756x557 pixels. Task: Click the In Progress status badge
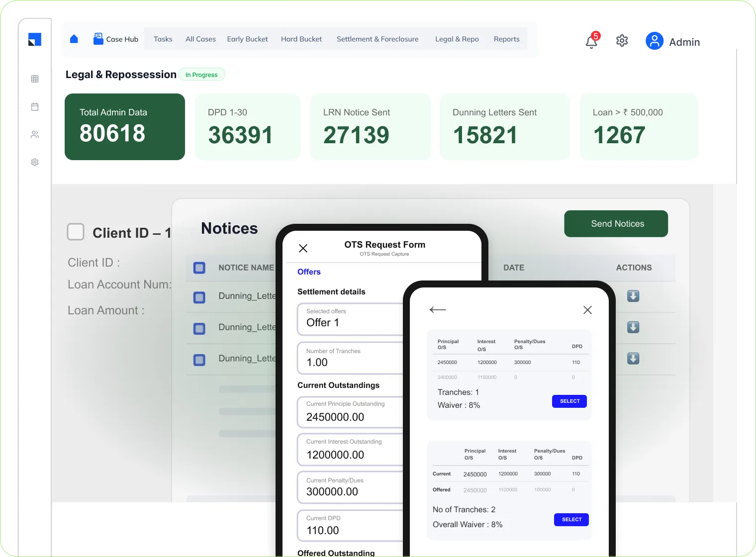click(x=201, y=75)
